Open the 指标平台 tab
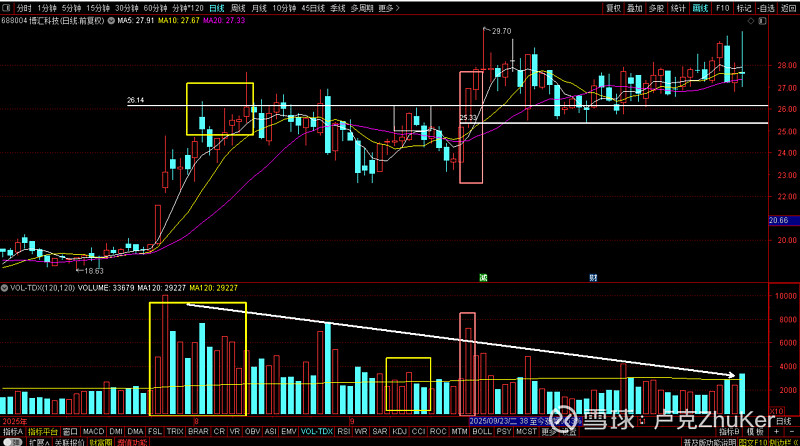Viewport: 800px width, 446px height. tap(43, 432)
